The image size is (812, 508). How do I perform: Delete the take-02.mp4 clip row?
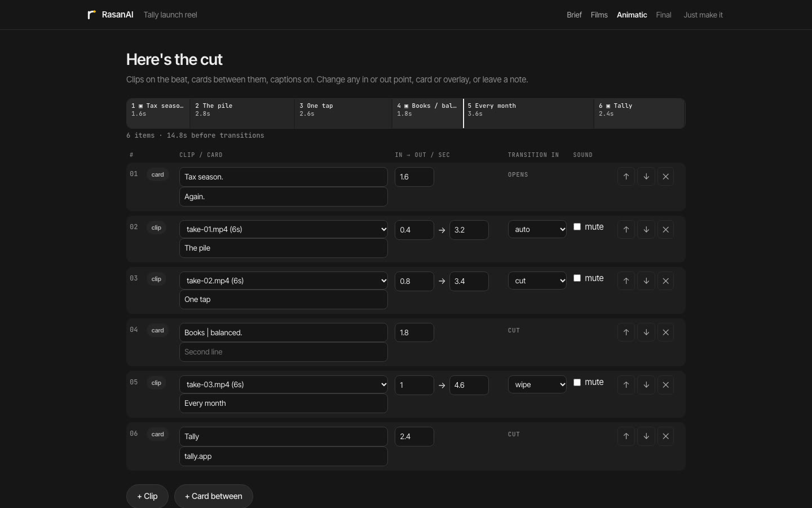666,281
